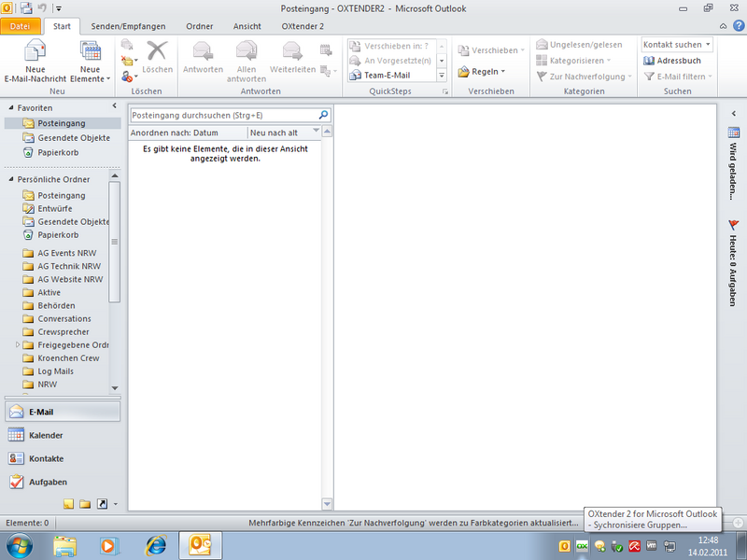
Task: Expand the Freigegebene Ordner node
Action: pyautogui.click(x=18, y=344)
